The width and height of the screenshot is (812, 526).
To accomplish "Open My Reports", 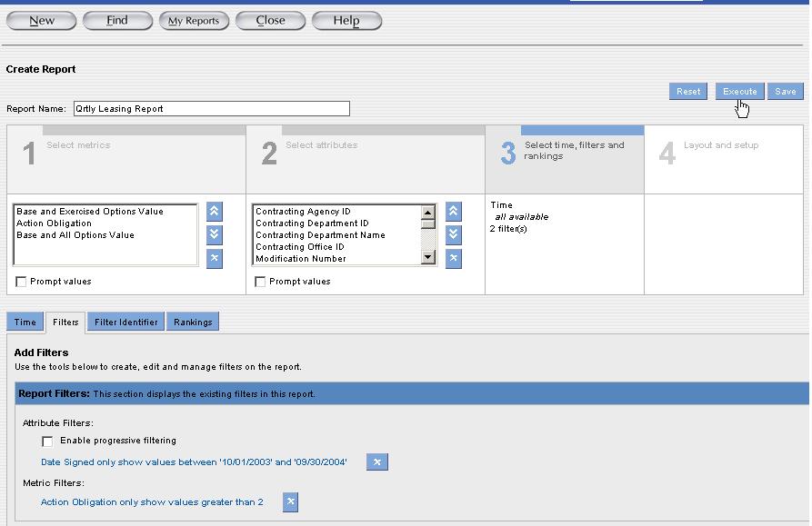I will pyautogui.click(x=194, y=21).
